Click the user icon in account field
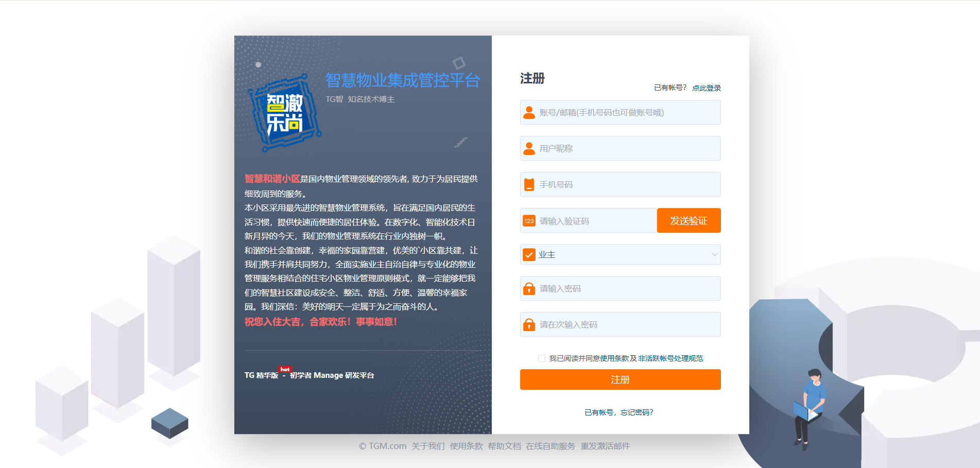This screenshot has width=980, height=468. (529, 112)
